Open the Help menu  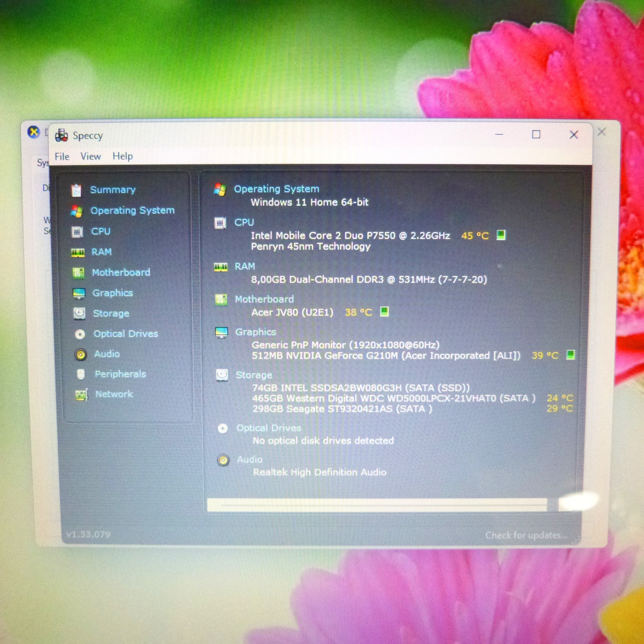(x=122, y=156)
